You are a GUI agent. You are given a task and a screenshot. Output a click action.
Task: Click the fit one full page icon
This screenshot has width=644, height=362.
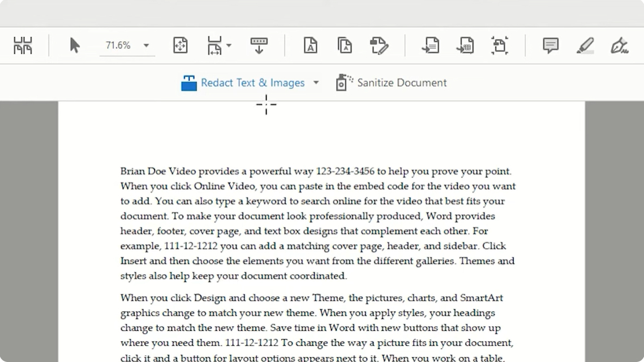click(180, 45)
